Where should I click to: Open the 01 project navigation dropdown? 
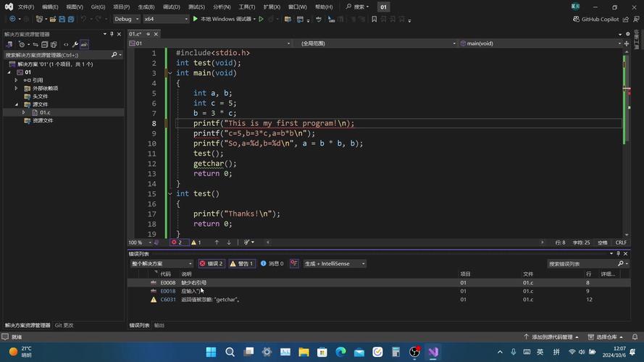(209, 43)
